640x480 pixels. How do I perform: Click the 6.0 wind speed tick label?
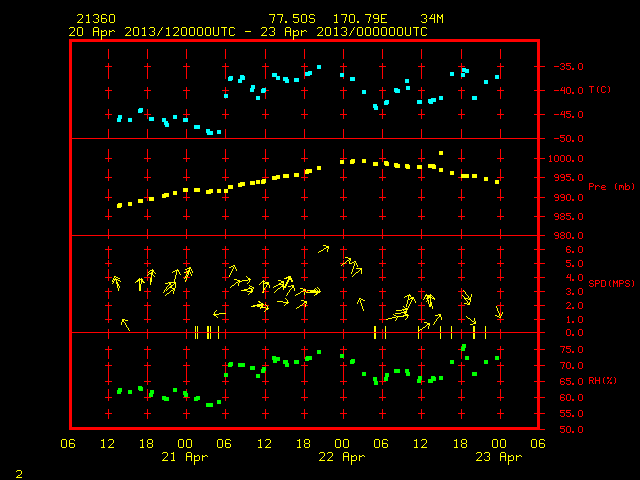coord(574,250)
